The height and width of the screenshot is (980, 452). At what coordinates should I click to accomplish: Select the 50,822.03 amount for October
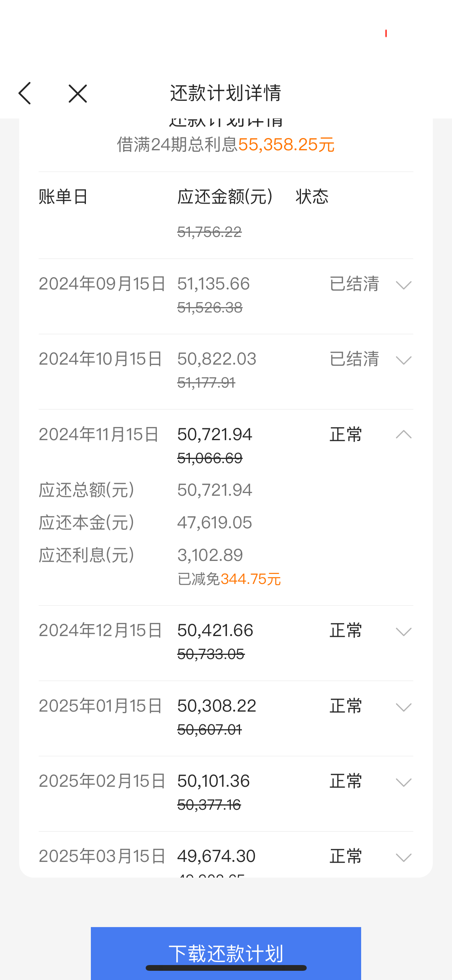pyautogui.click(x=217, y=359)
